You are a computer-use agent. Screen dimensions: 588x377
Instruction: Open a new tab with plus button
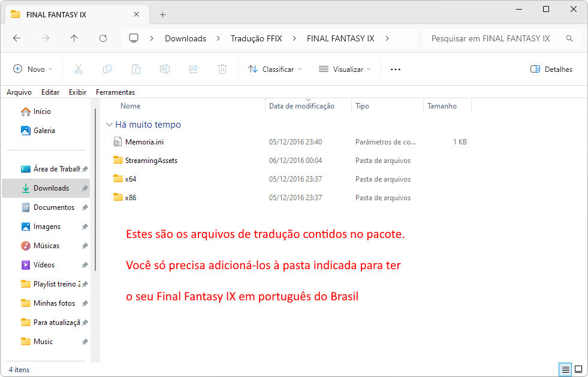[163, 14]
